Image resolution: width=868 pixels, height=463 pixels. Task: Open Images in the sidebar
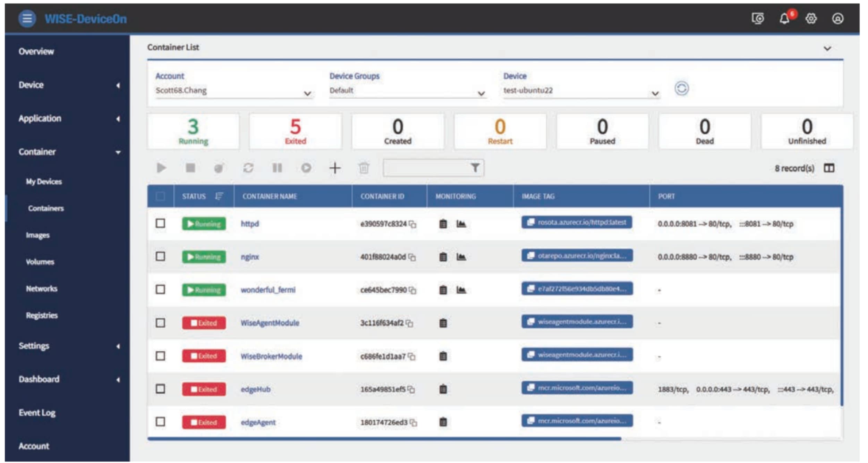coord(37,235)
